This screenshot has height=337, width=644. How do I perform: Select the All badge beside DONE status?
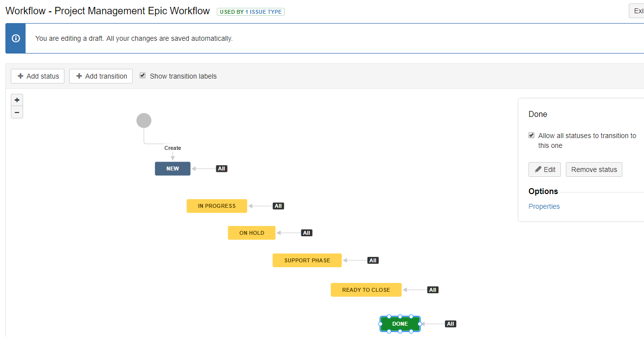point(450,323)
